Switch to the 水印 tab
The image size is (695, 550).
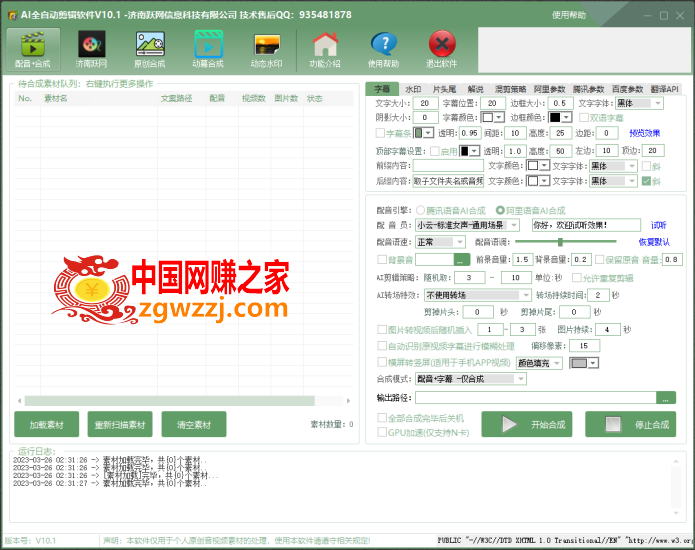click(x=413, y=89)
